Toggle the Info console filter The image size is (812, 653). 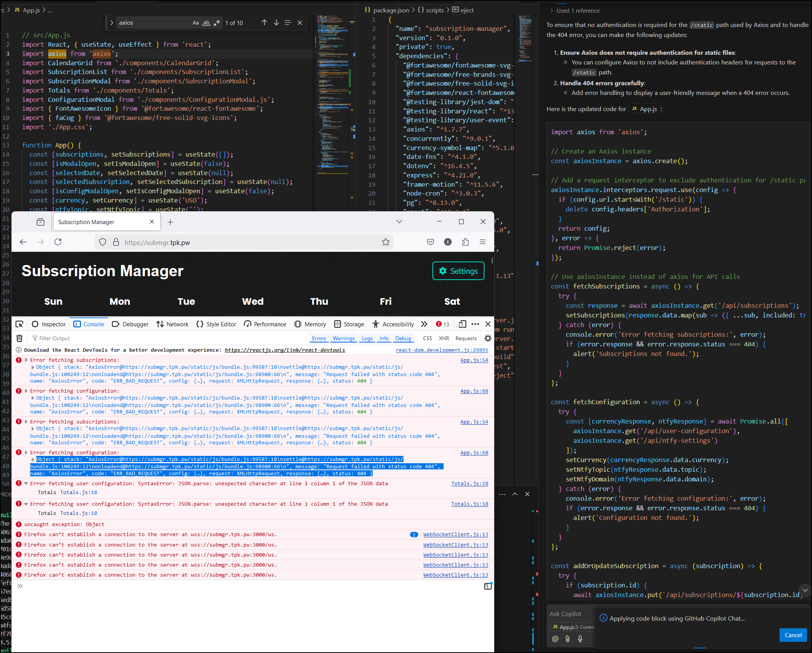coord(384,338)
